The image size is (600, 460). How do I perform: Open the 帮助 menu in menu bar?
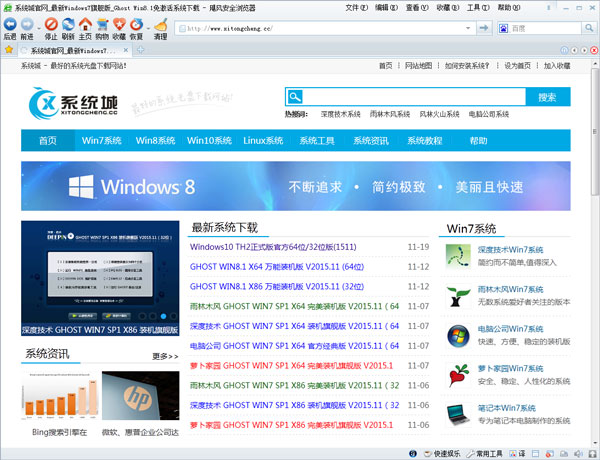pyautogui.click(x=509, y=8)
